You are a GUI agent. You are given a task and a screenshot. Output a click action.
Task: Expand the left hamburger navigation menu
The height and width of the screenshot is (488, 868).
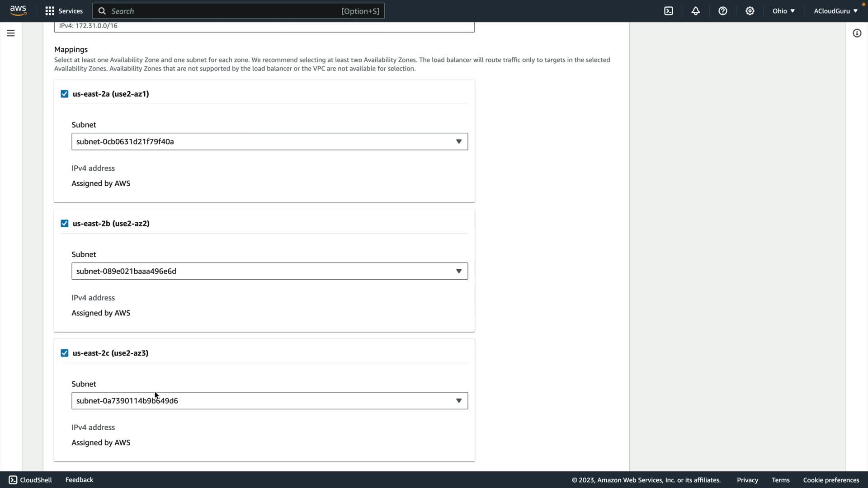pyautogui.click(x=11, y=33)
